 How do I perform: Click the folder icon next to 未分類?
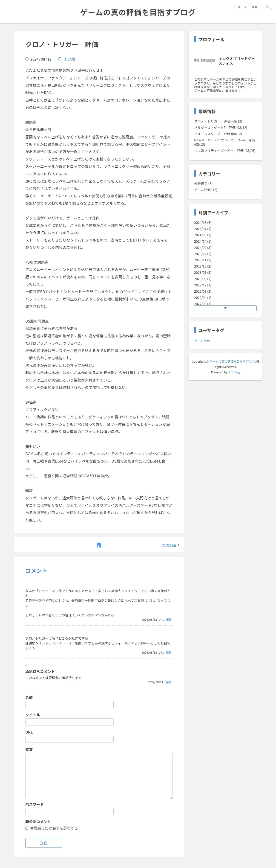60,59
